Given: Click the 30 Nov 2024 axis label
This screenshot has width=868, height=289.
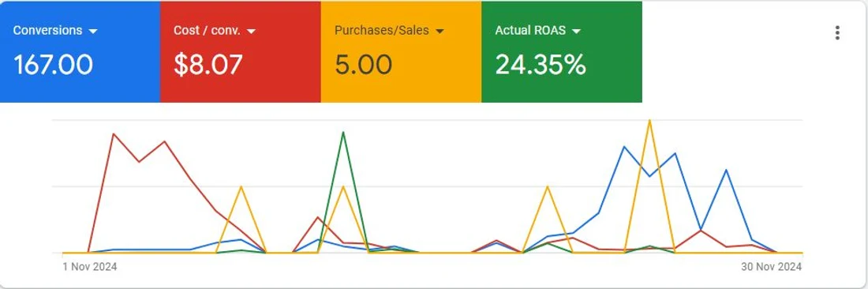Looking at the screenshot, I should coord(771,267).
